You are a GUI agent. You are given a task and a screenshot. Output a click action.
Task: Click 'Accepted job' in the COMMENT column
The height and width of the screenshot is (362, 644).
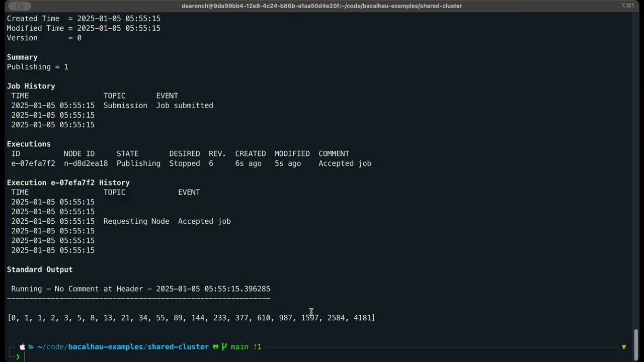click(345, 163)
